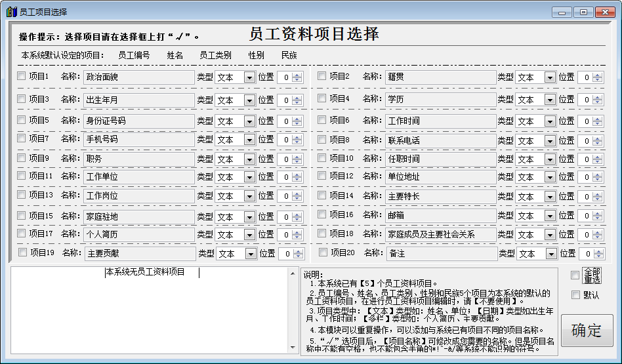The width and height of the screenshot is (622, 364).
Task: Click the 员工编号 default item label
Action: pyautogui.click(x=134, y=56)
